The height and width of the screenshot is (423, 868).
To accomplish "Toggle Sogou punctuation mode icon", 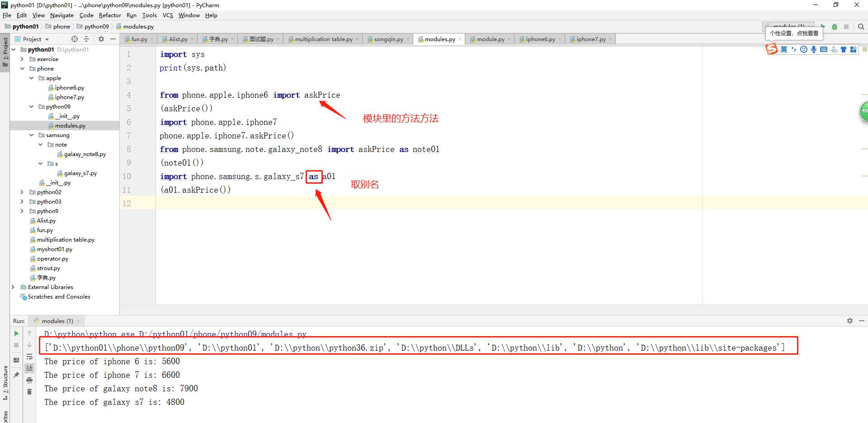I will point(793,49).
